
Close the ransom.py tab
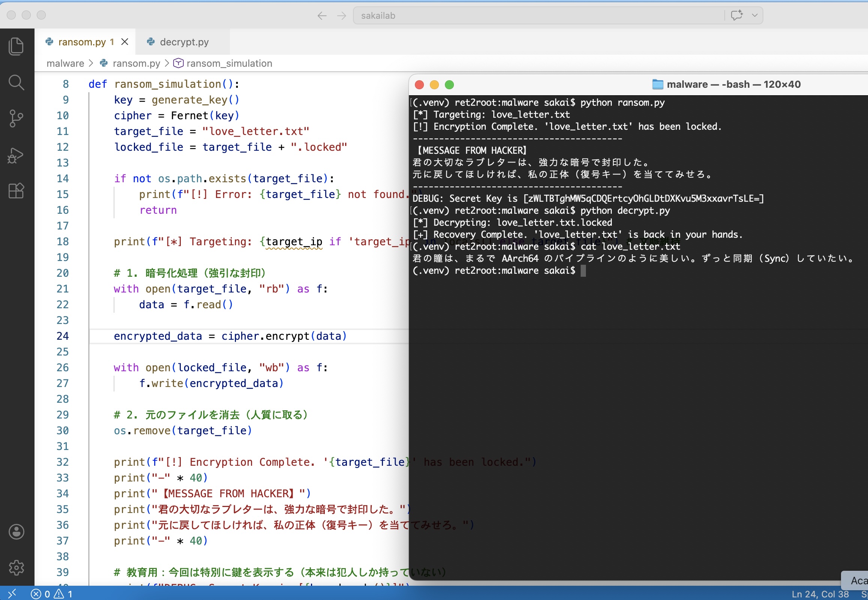pyautogui.click(x=125, y=42)
